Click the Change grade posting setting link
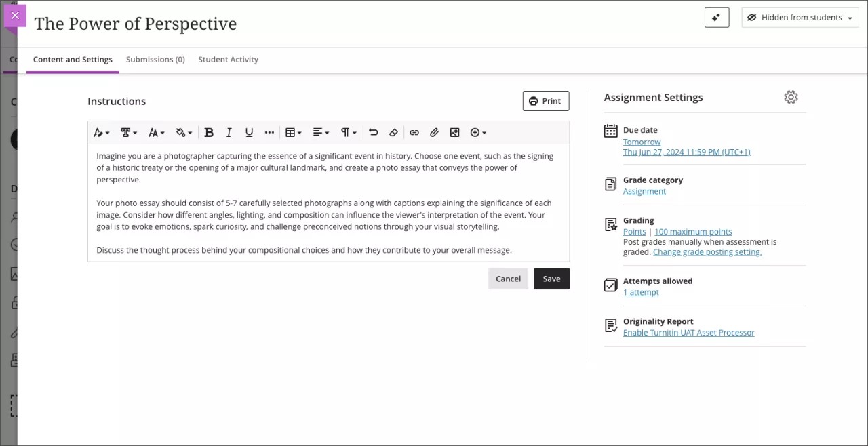This screenshot has height=446, width=868. coord(707,251)
